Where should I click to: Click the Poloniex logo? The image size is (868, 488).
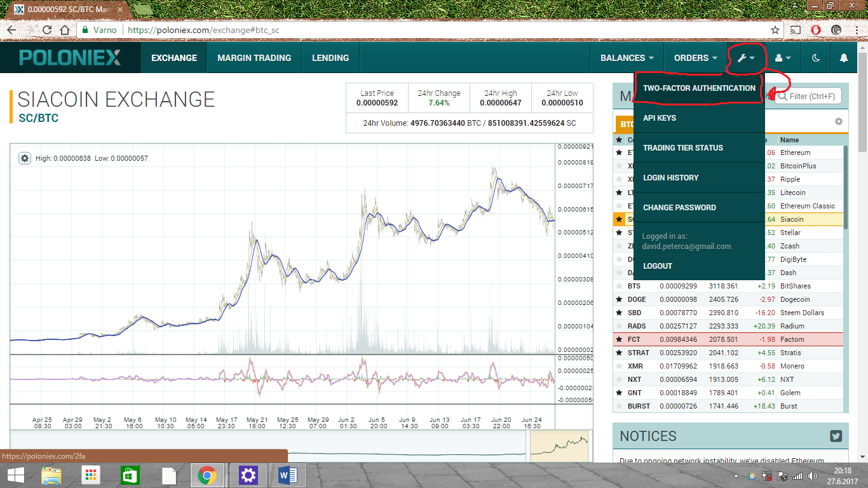(x=70, y=58)
